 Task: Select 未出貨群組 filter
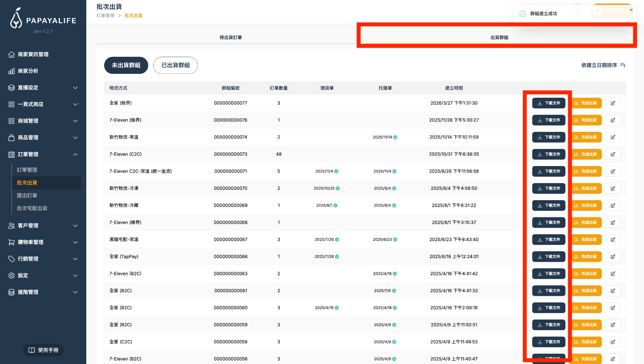coord(126,65)
